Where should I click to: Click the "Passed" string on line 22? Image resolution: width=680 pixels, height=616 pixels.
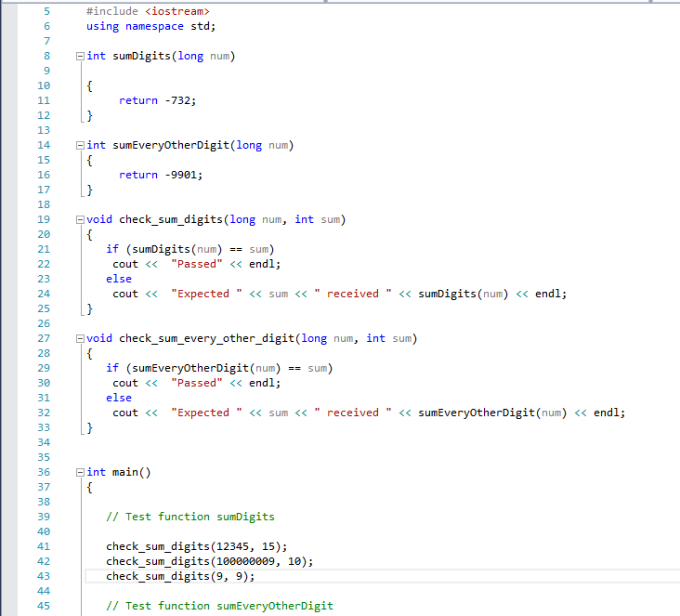pyautogui.click(x=196, y=264)
